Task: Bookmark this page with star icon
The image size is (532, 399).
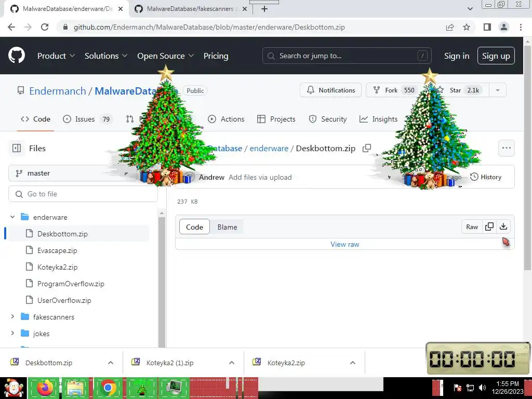Action: tap(467, 27)
